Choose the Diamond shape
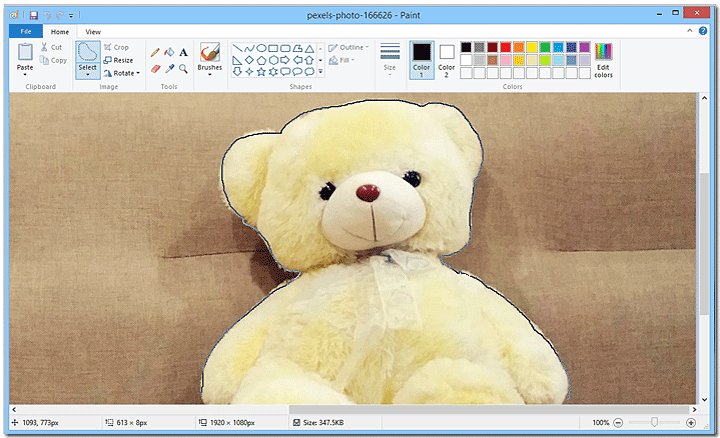The width and height of the screenshot is (720, 438). coord(249,60)
